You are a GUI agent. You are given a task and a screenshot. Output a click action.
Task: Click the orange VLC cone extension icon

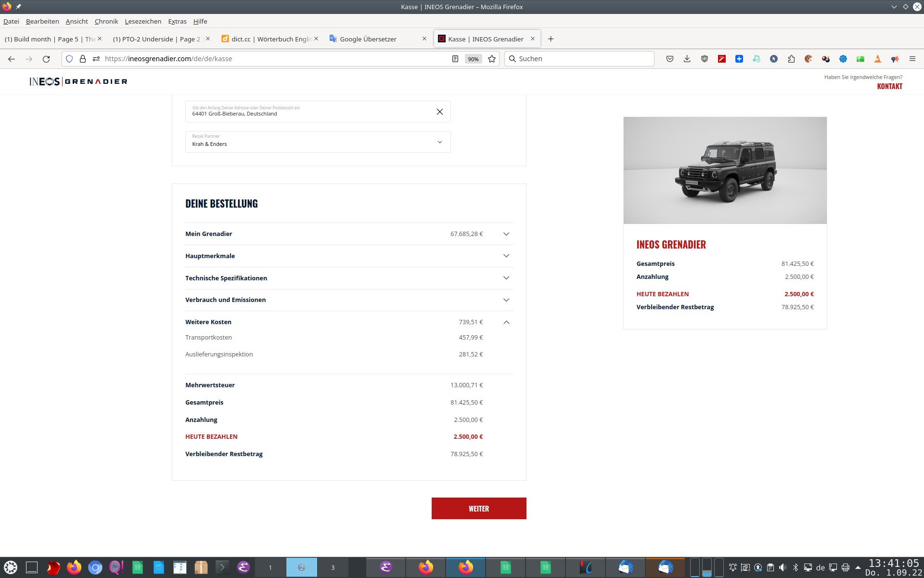pos(878,59)
